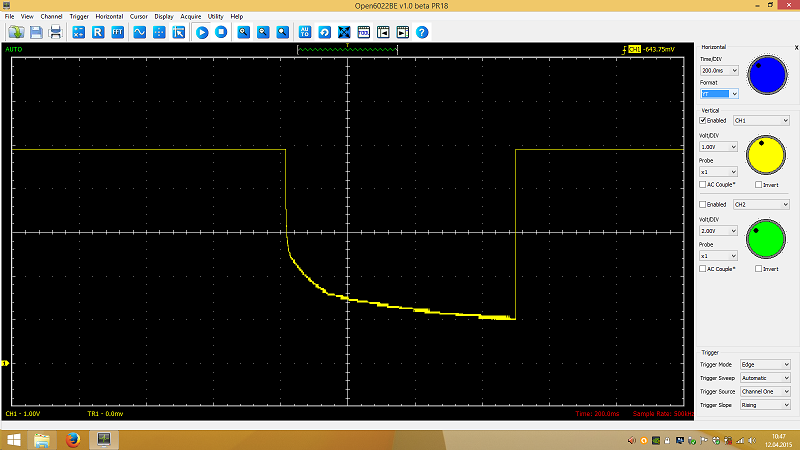This screenshot has width=800, height=450.
Task: Check the Invert box for CH2
Action: tap(758, 269)
